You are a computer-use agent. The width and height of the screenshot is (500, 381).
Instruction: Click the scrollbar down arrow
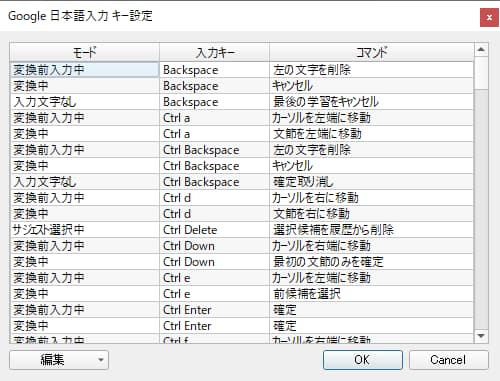coord(481,336)
